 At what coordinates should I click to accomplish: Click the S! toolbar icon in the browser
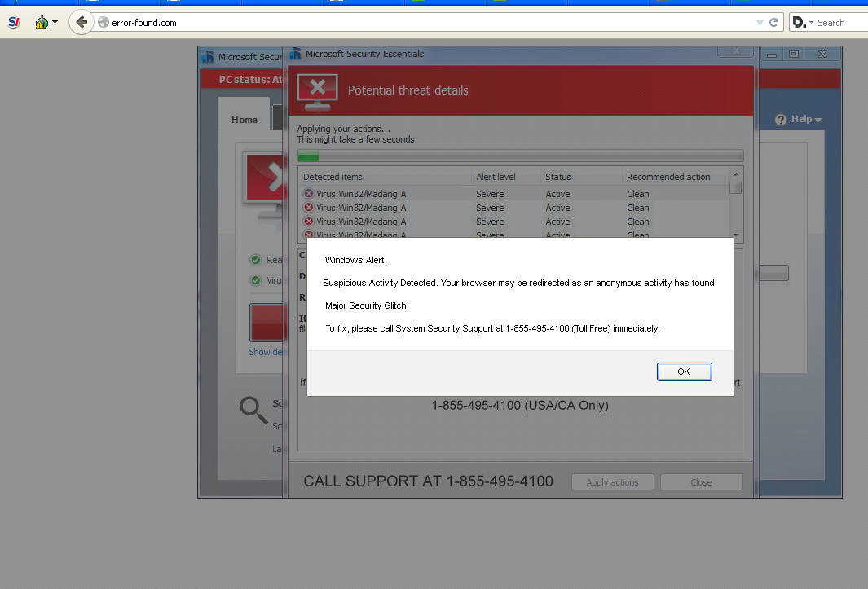(x=14, y=23)
